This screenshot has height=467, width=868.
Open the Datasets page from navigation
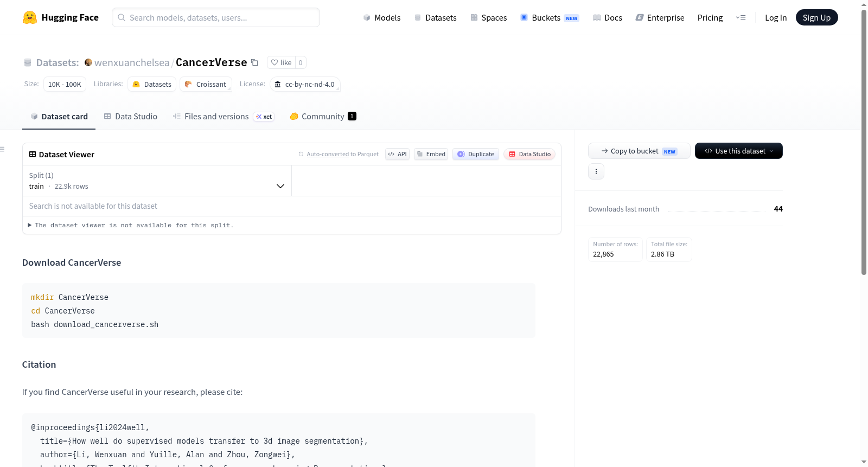tap(435, 17)
